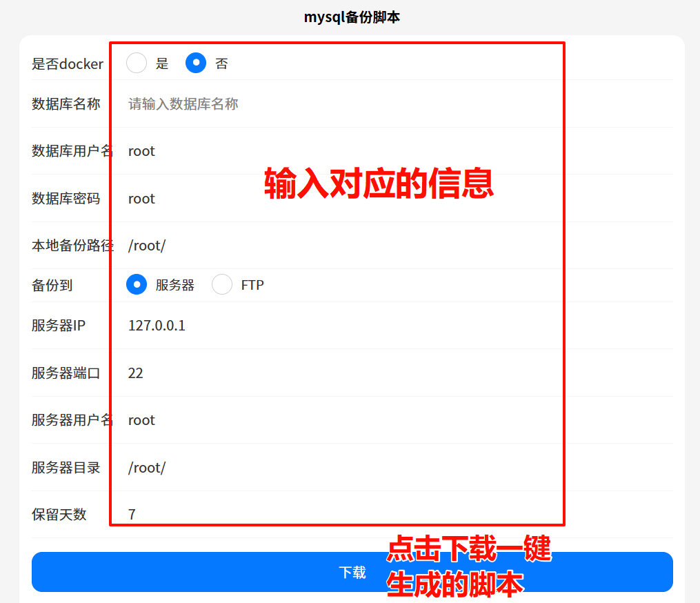700x603 pixels.
Task: Click the '保留天数' label
Action: (59, 515)
